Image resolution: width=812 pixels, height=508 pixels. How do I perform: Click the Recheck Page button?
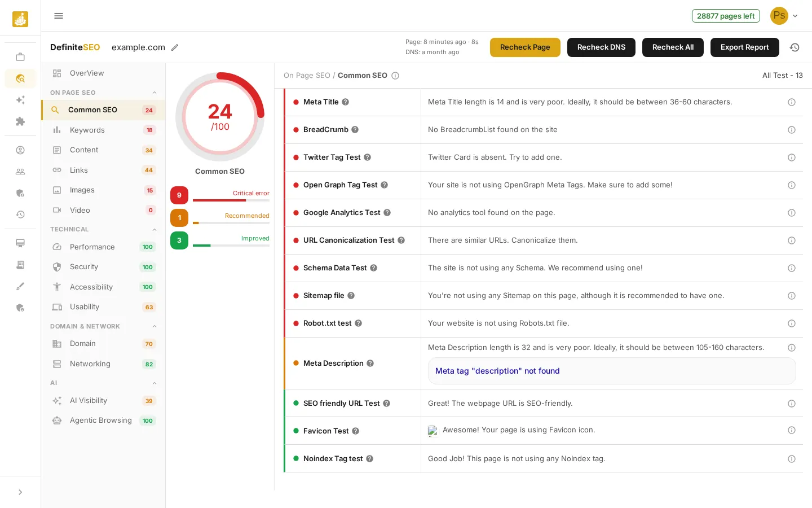click(525, 47)
